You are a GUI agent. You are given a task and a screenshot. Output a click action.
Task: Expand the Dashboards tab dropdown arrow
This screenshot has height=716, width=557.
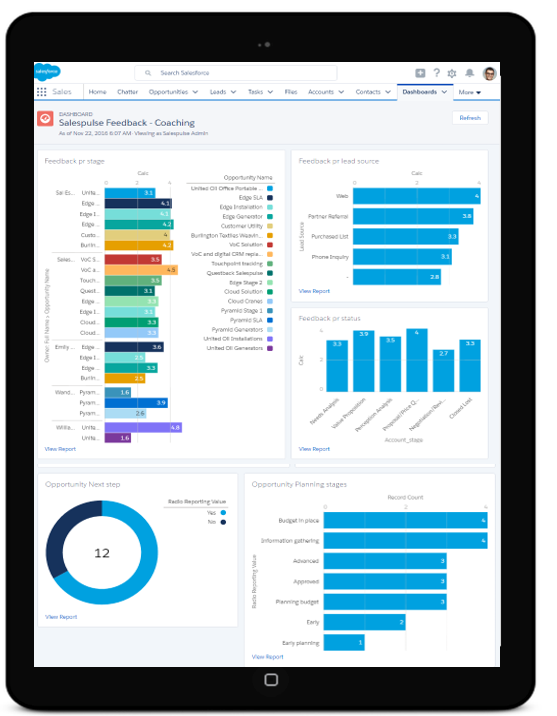[444, 92]
